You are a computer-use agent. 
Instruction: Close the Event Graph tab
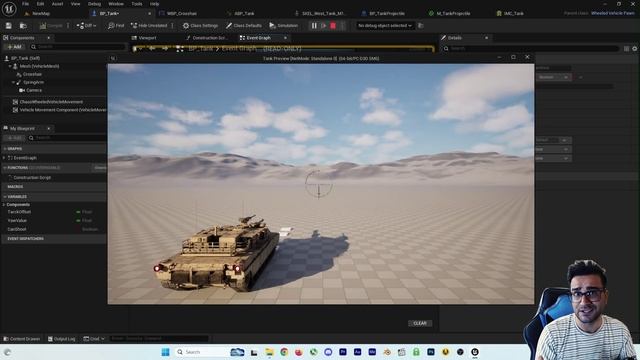point(285,38)
